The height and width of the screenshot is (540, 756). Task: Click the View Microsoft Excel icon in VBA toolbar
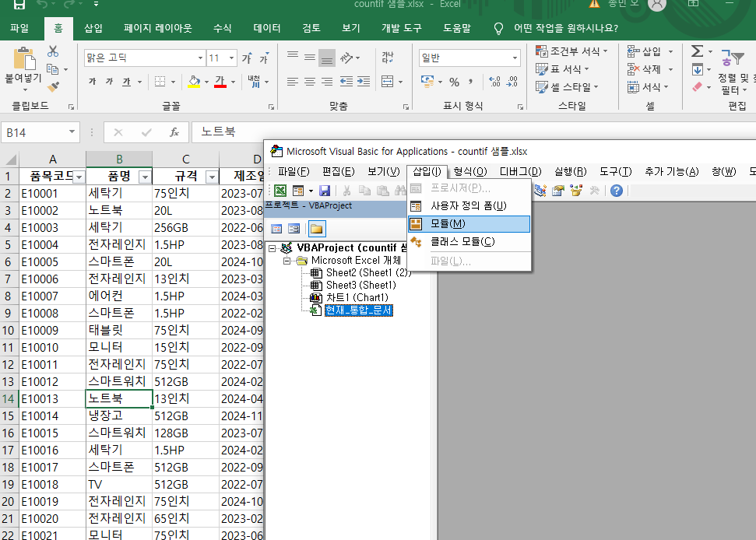(x=280, y=191)
